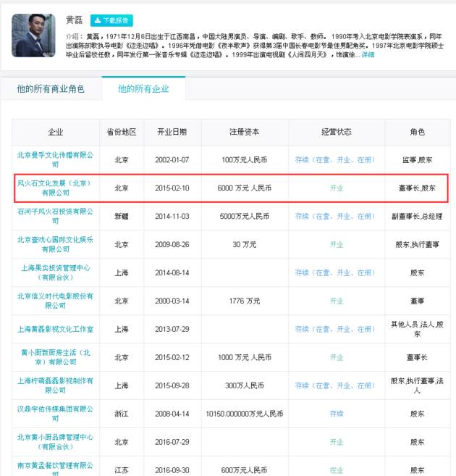Viewport: 456px width, 476px height.
Task: Click 1000 万元 人民币 capital cell
Action: [x=245, y=357]
